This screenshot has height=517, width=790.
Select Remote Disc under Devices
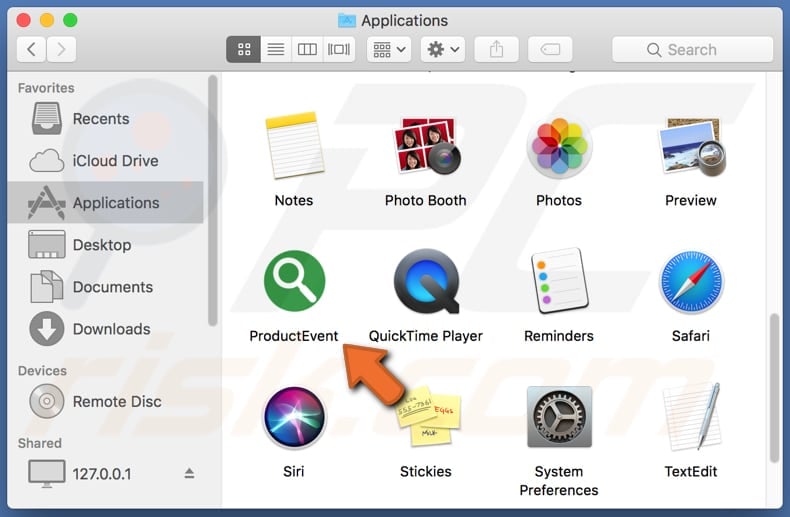pos(106,402)
